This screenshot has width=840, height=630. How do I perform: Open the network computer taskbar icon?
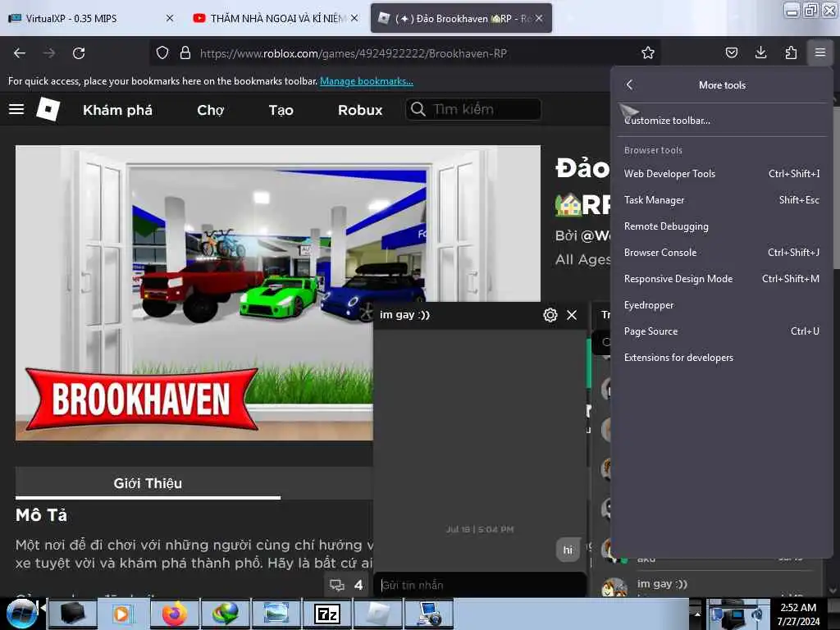[x=430, y=614]
